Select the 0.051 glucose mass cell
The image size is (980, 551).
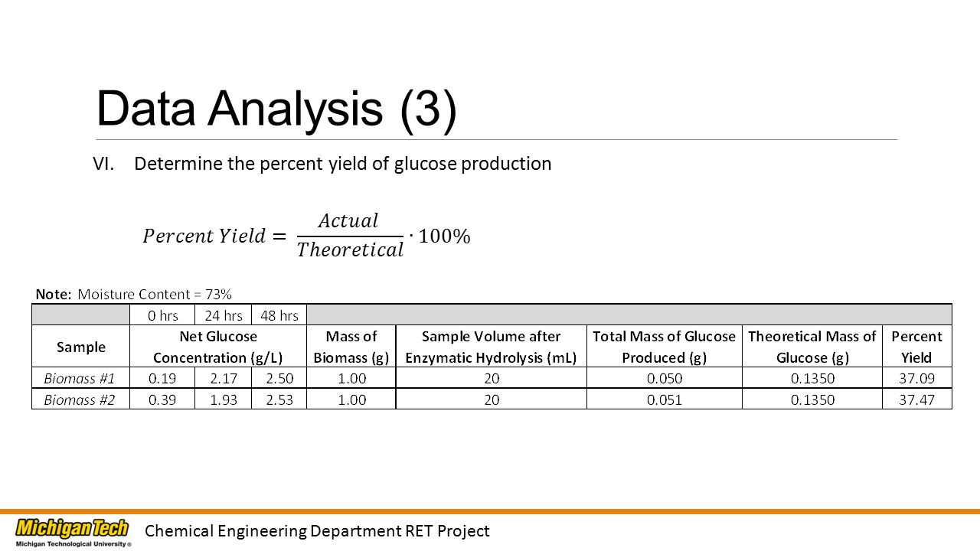pyautogui.click(x=664, y=399)
